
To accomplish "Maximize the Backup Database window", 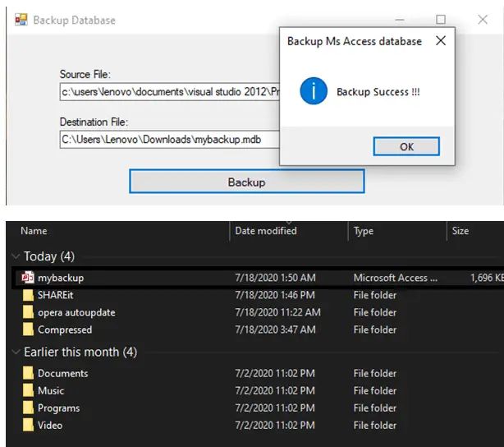I will [x=441, y=20].
